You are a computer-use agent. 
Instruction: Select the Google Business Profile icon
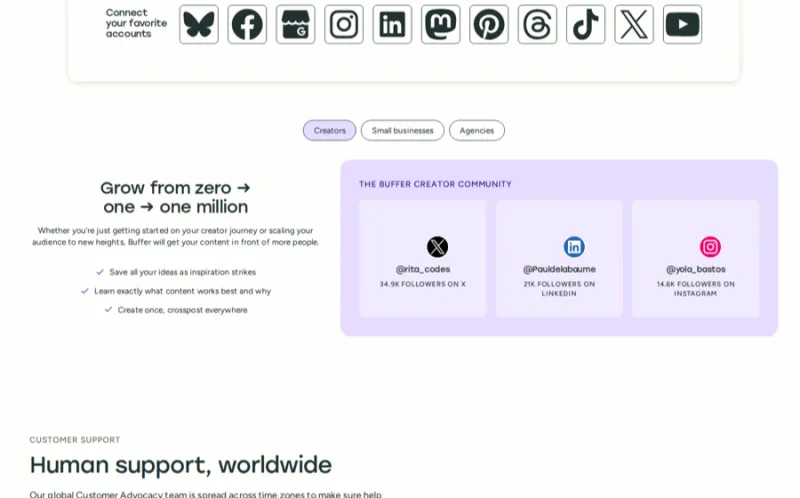coord(296,24)
